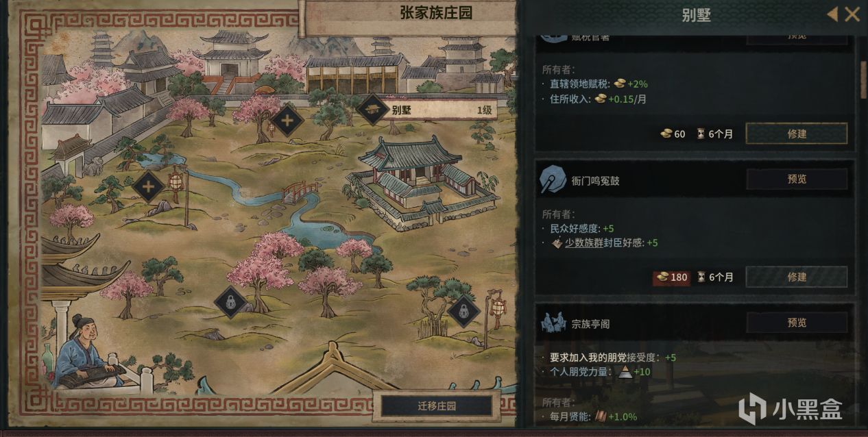Go back using the panel's left arrow
Viewport: 868px width, 437px height.
click(x=832, y=14)
